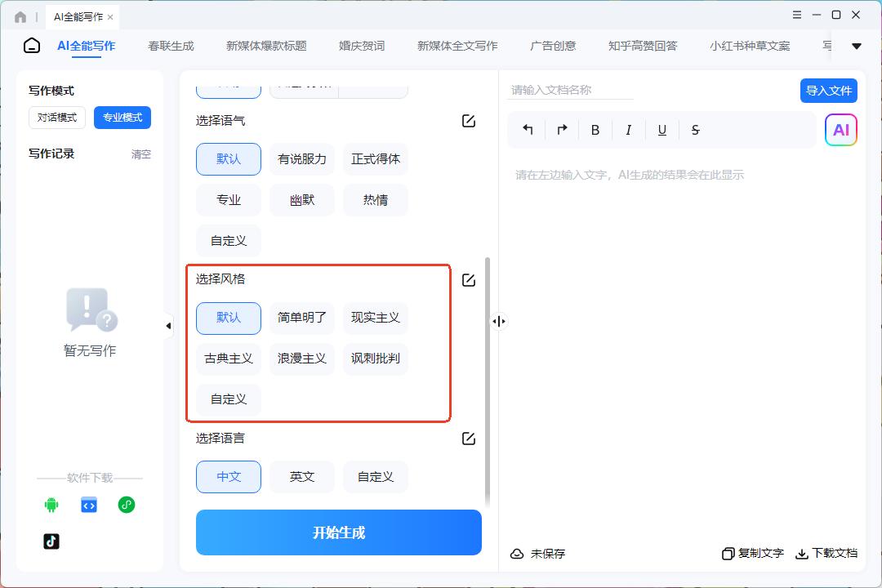
Task: Click the redo arrow in editor toolbar
Action: (562, 130)
